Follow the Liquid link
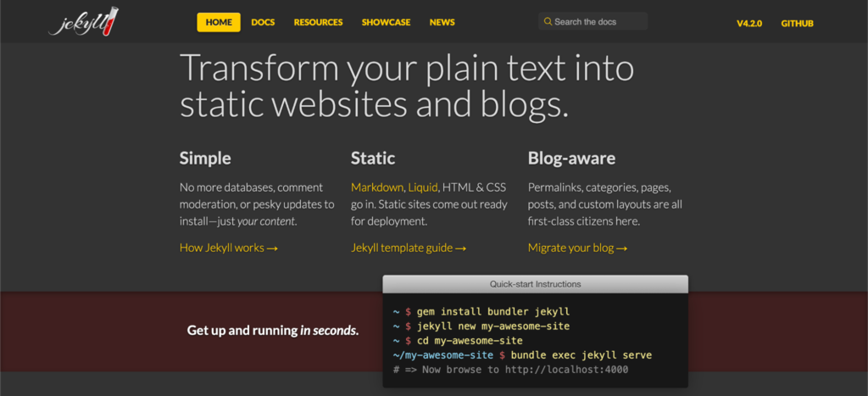Viewport: 868px width, 396px height. click(x=422, y=187)
